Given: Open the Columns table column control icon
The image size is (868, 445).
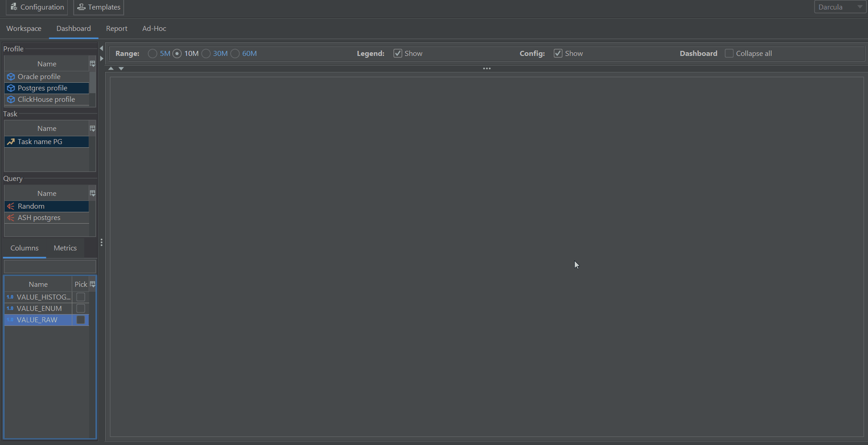Looking at the screenshot, I should [x=92, y=285].
